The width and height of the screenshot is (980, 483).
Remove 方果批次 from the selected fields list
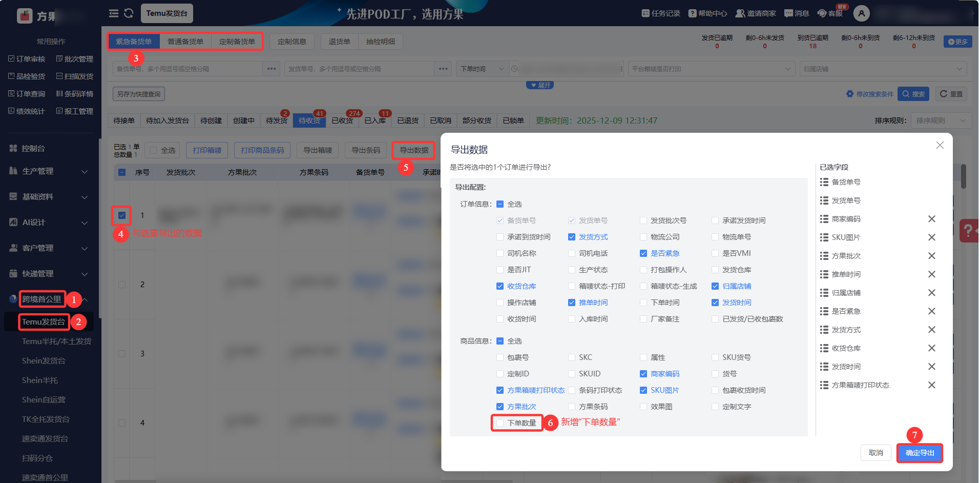[932, 256]
